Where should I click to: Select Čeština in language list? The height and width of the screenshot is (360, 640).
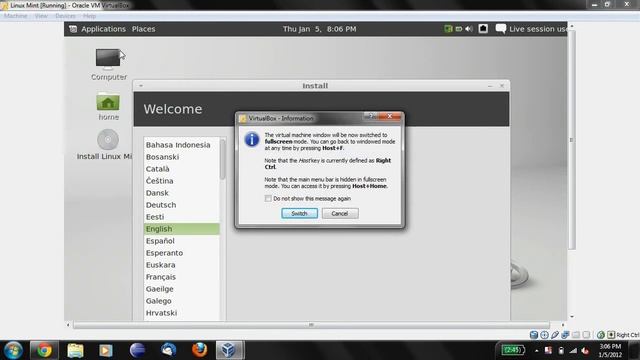point(182,181)
